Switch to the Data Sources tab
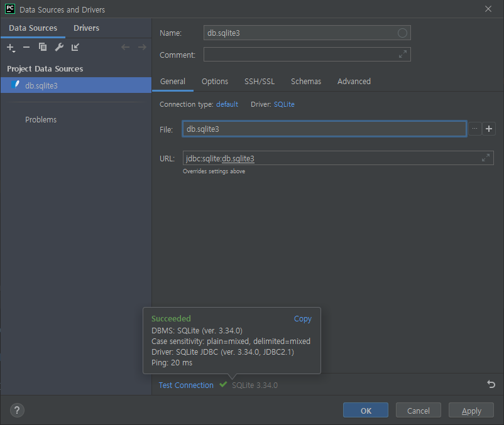Image resolution: width=504 pixels, height=425 pixels. (33, 28)
